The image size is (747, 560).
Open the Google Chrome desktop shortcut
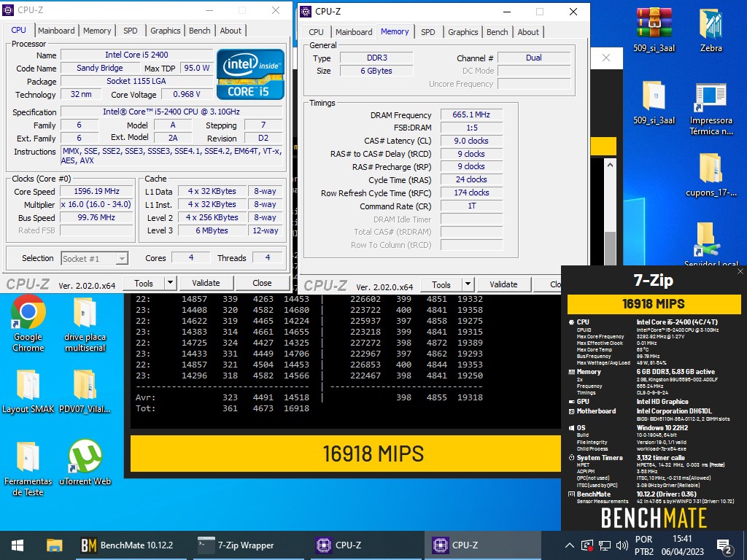pyautogui.click(x=28, y=324)
